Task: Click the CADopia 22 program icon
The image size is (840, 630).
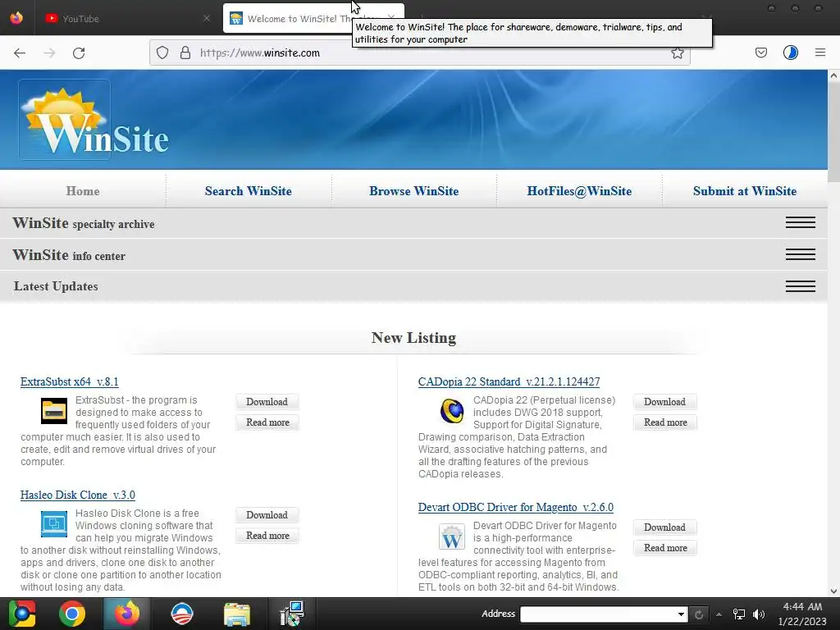Action: click(x=452, y=411)
